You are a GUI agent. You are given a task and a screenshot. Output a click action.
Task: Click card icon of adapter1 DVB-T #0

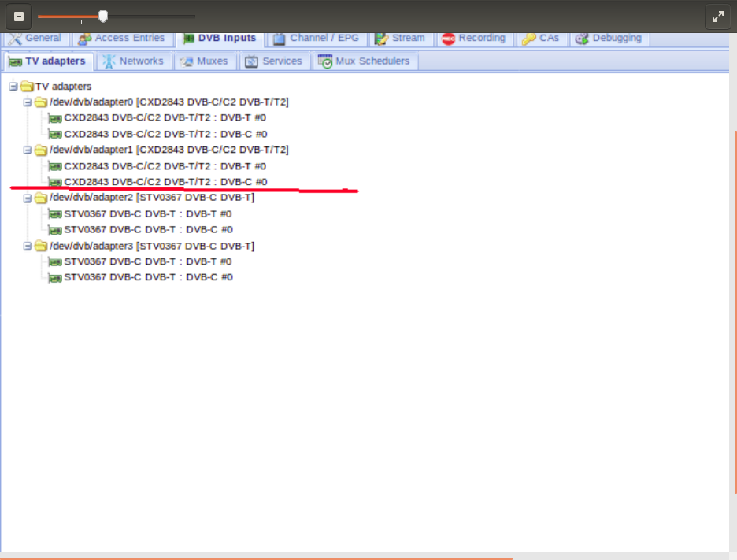[55, 166]
